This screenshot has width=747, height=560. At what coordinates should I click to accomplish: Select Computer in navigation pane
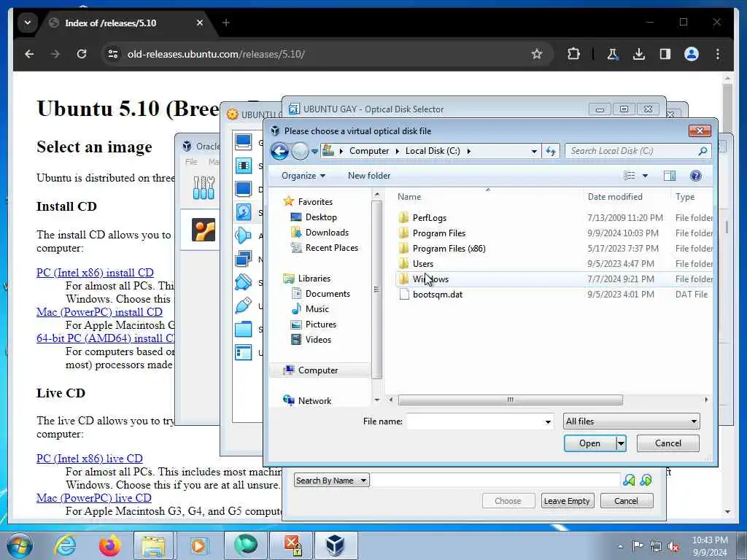click(318, 370)
